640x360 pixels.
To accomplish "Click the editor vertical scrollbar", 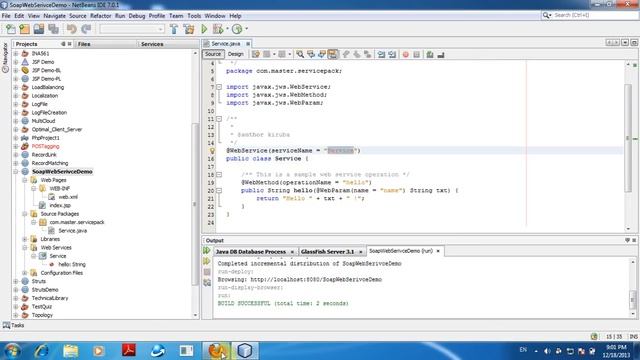I will click(628, 139).
